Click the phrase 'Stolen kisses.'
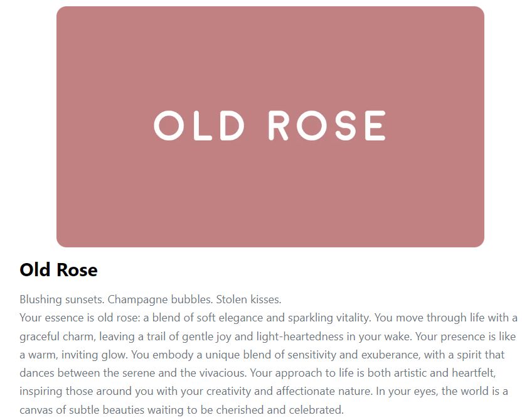 tap(248, 299)
